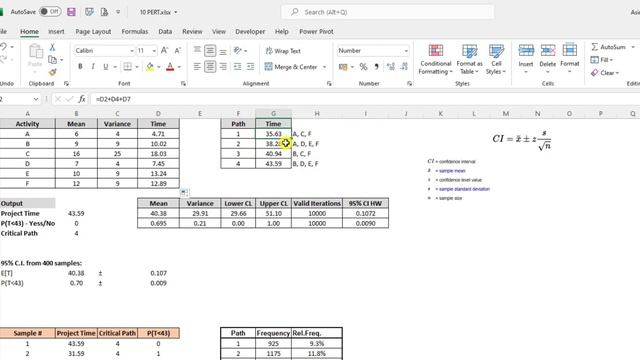Viewport: 640px width, 360px height.
Task: Click the Clear button
Action: pos(605,73)
